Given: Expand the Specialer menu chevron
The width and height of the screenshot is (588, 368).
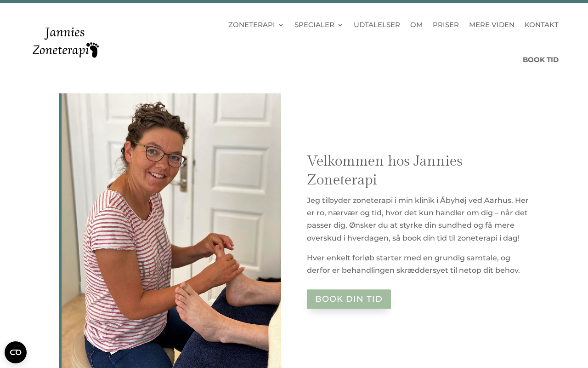Looking at the screenshot, I should point(340,25).
